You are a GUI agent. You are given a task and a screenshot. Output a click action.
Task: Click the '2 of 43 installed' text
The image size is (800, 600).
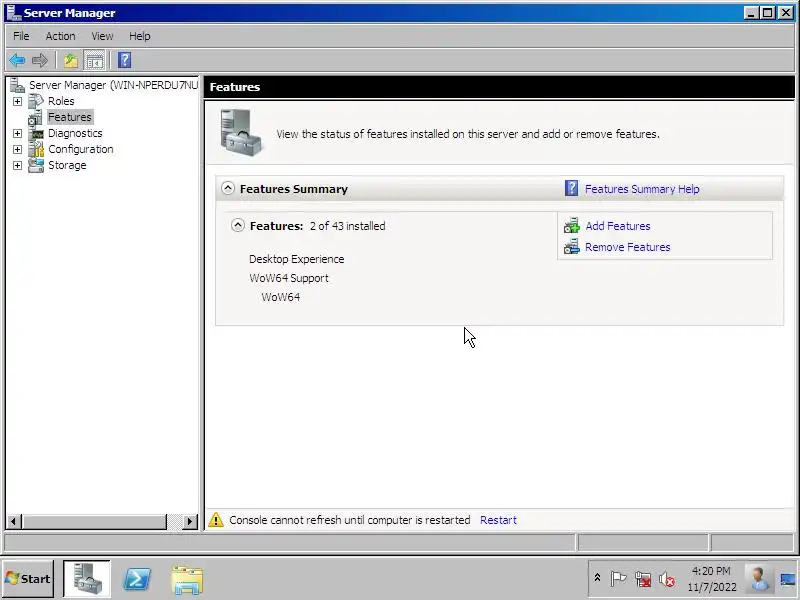click(347, 226)
